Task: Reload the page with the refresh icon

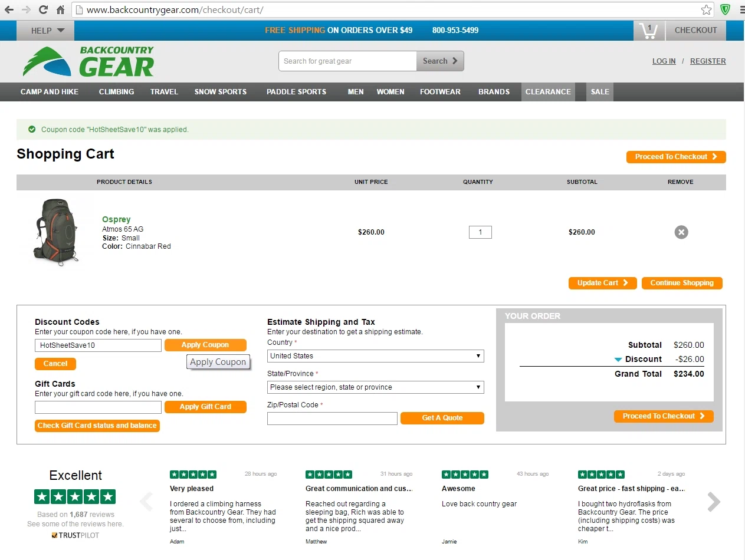Action: point(43,9)
